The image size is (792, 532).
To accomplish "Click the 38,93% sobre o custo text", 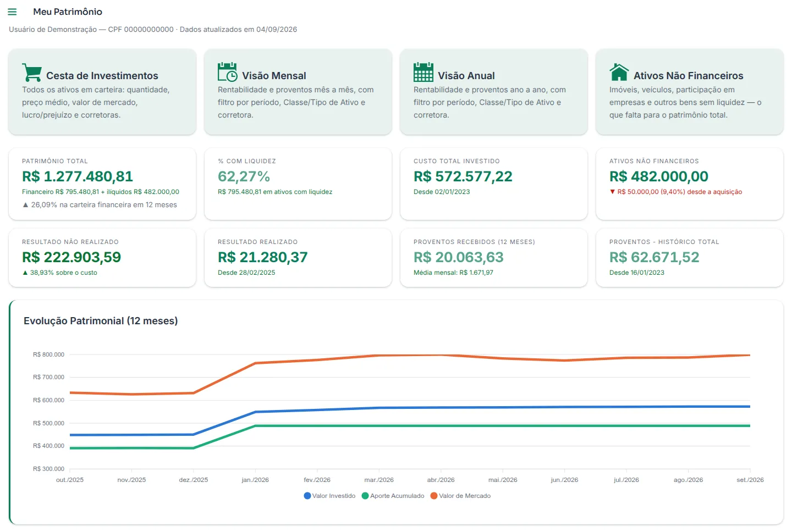I will tap(59, 273).
